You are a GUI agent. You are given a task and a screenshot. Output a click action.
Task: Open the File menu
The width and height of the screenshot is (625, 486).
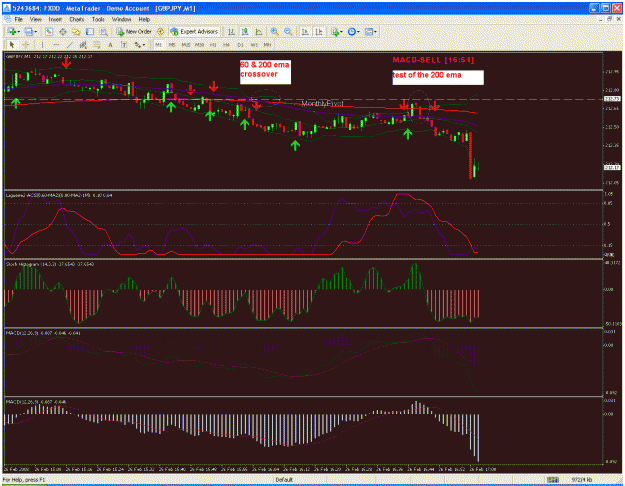[18, 19]
